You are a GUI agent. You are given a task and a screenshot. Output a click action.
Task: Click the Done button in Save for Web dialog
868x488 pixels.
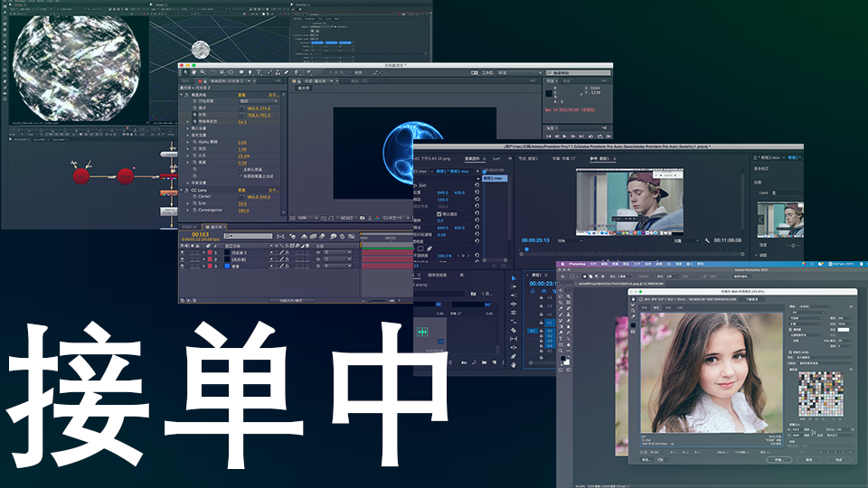pos(839,460)
